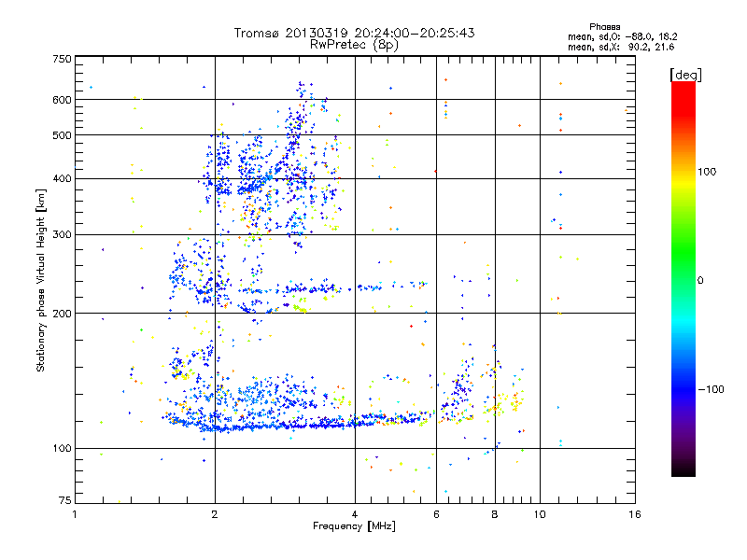Screen dimensions: 747x560
Task: Click the x-axis frequency label '10'
Action: (540, 514)
